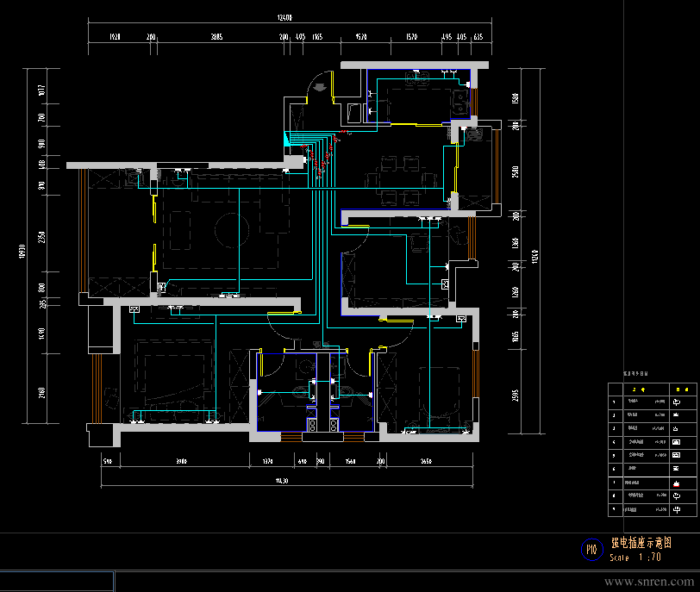
Task: Pick the 1920 dimension text at top
Action: (x=116, y=36)
